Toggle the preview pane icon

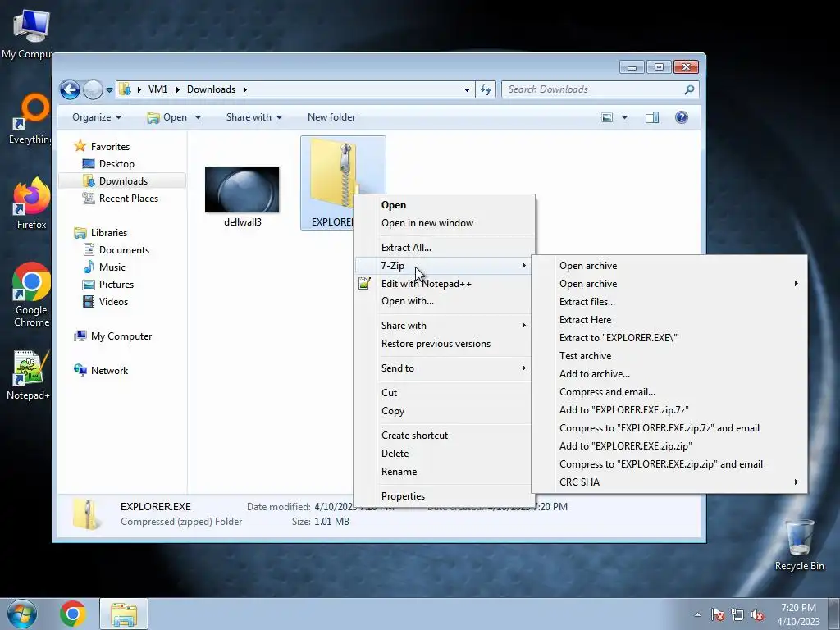pyautogui.click(x=652, y=117)
